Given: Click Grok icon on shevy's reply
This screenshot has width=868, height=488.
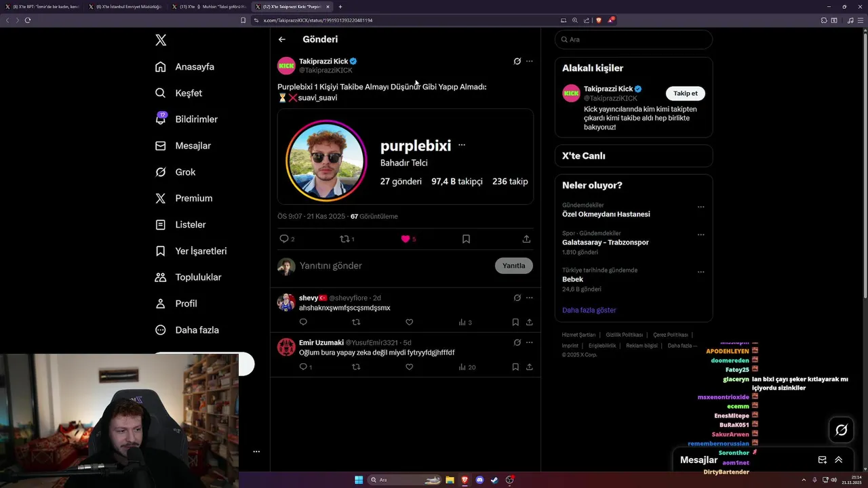Looking at the screenshot, I should (x=517, y=298).
